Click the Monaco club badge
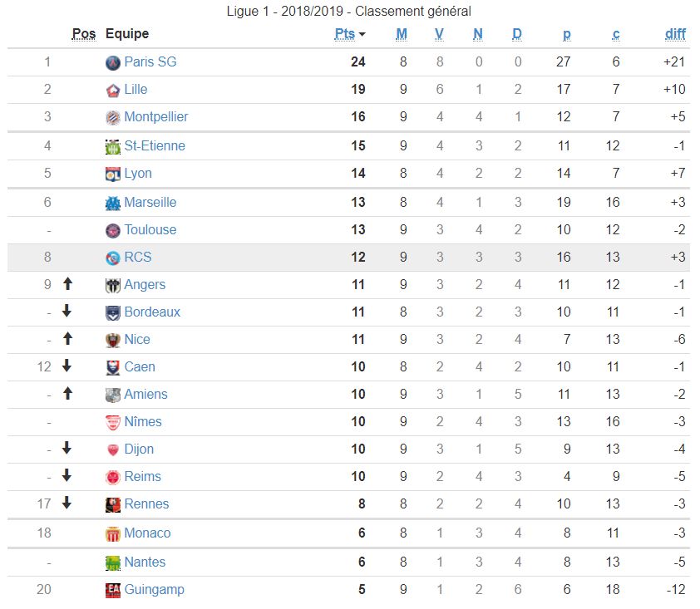The height and width of the screenshot is (609, 700). [x=113, y=533]
